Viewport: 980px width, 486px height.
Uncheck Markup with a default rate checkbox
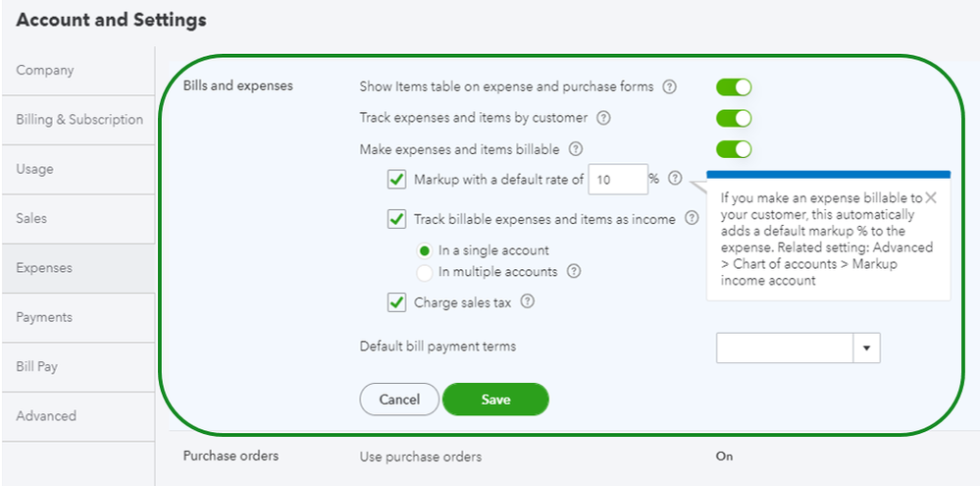[x=397, y=180]
